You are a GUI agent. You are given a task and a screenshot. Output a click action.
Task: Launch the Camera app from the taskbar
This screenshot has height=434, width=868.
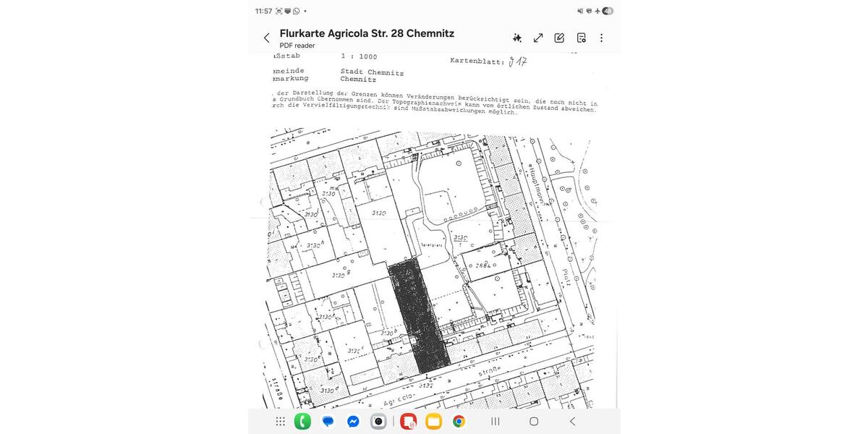[378, 421]
